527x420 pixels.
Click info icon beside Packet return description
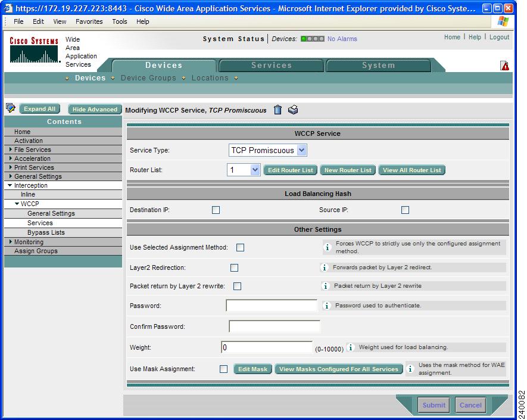pos(325,286)
